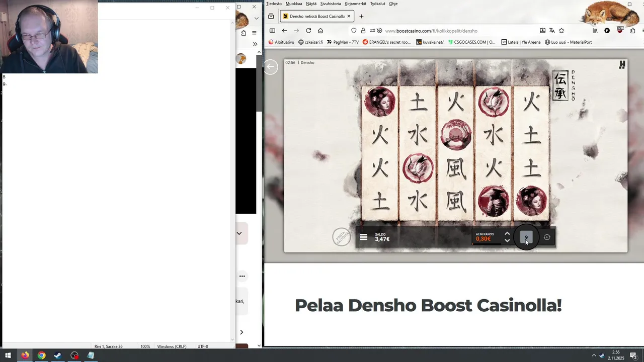
Task: Click the spin button showing 9
Action: (x=526, y=237)
